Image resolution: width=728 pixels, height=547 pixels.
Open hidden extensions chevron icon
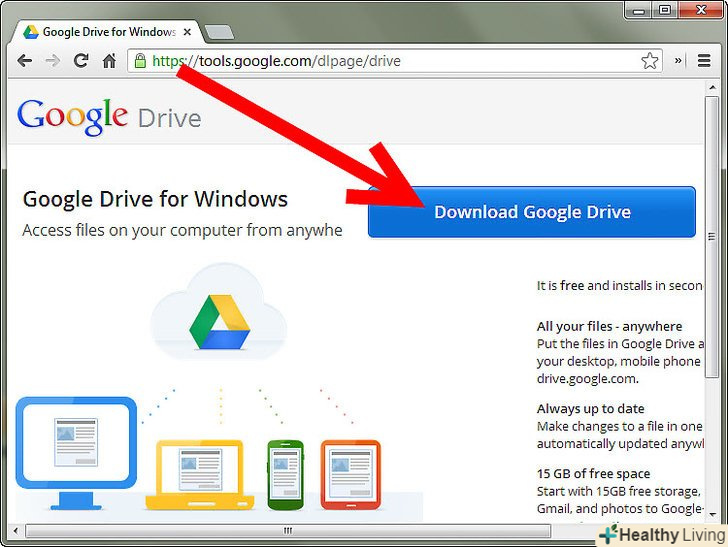(678, 60)
